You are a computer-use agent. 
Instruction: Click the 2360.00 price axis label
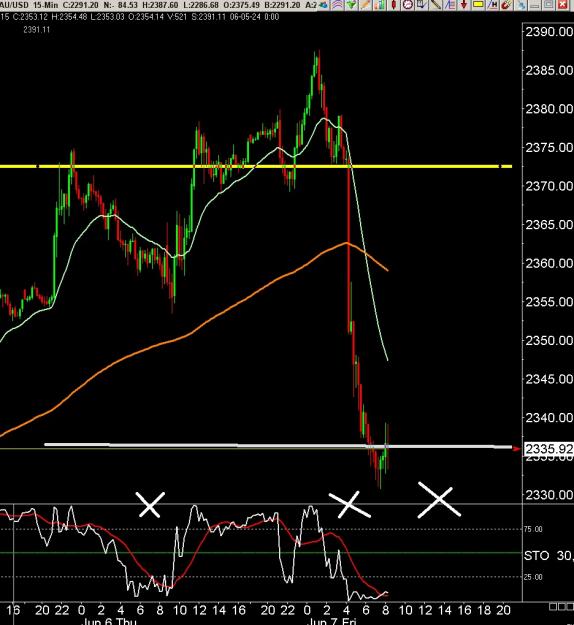coord(549,263)
